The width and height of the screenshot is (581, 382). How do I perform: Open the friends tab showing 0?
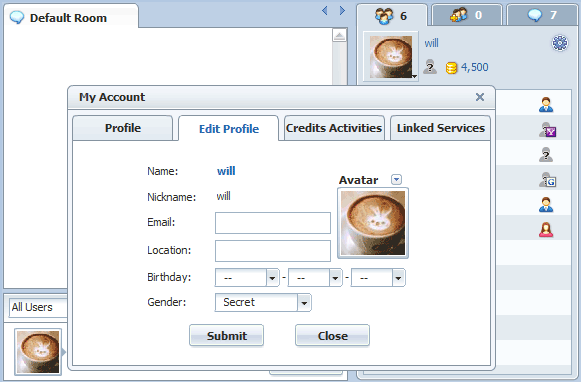(x=467, y=15)
